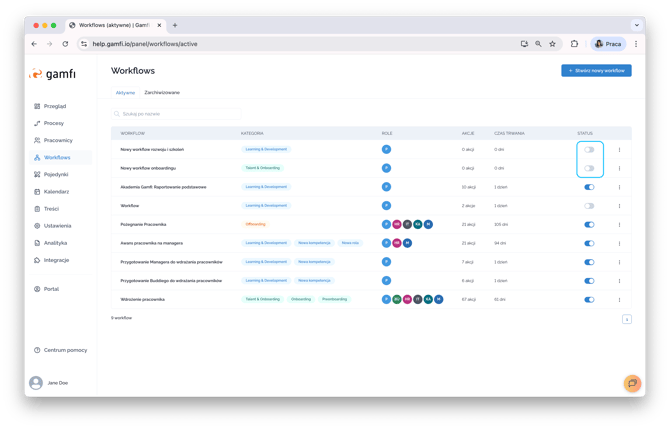Open Kalendarz in the sidebar
The height and width of the screenshot is (429, 670).
tap(57, 191)
